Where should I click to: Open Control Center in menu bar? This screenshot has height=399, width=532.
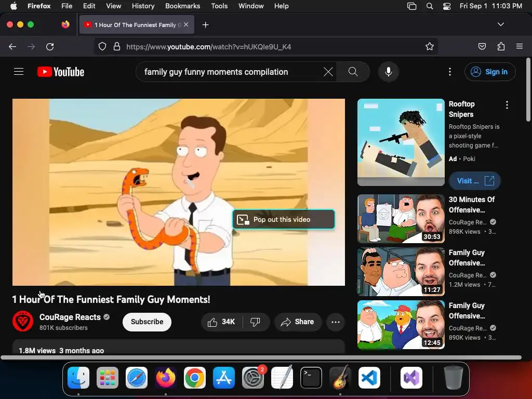click(x=447, y=6)
